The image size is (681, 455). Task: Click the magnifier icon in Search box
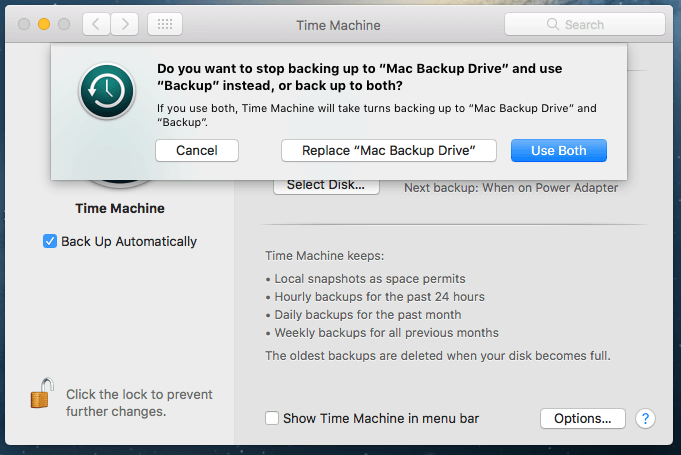tap(556, 24)
